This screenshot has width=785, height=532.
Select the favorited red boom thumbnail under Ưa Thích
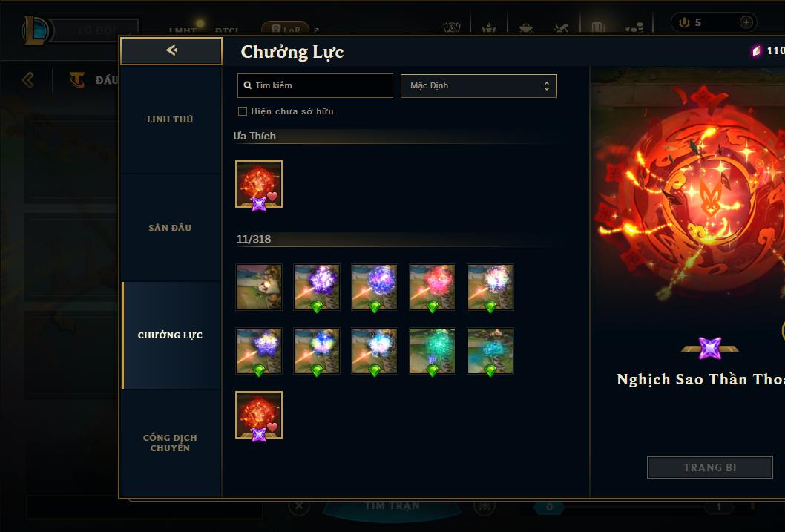pos(259,184)
